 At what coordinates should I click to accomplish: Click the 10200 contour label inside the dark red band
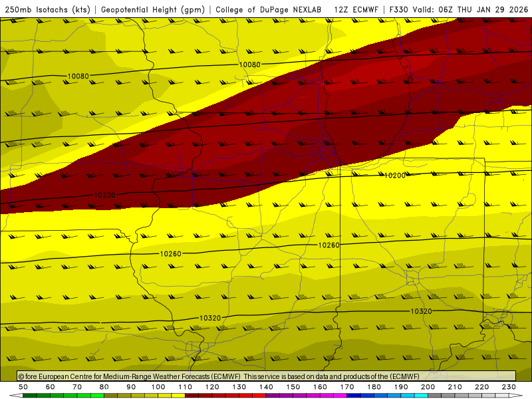tap(104, 195)
